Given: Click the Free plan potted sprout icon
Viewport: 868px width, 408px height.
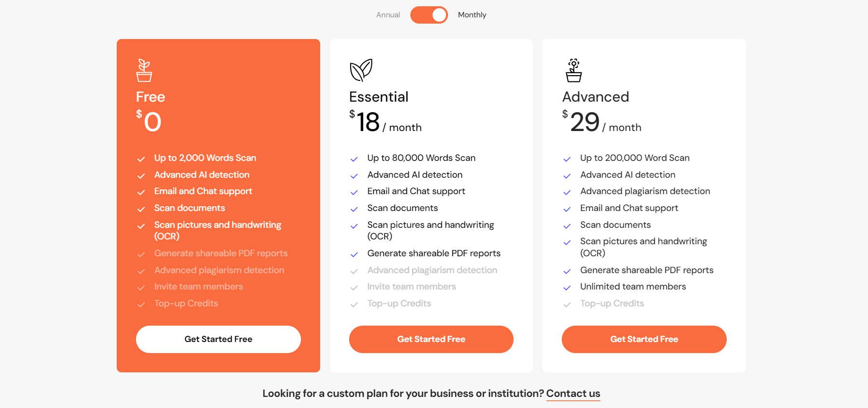Looking at the screenshot, I should pos(144,70).
